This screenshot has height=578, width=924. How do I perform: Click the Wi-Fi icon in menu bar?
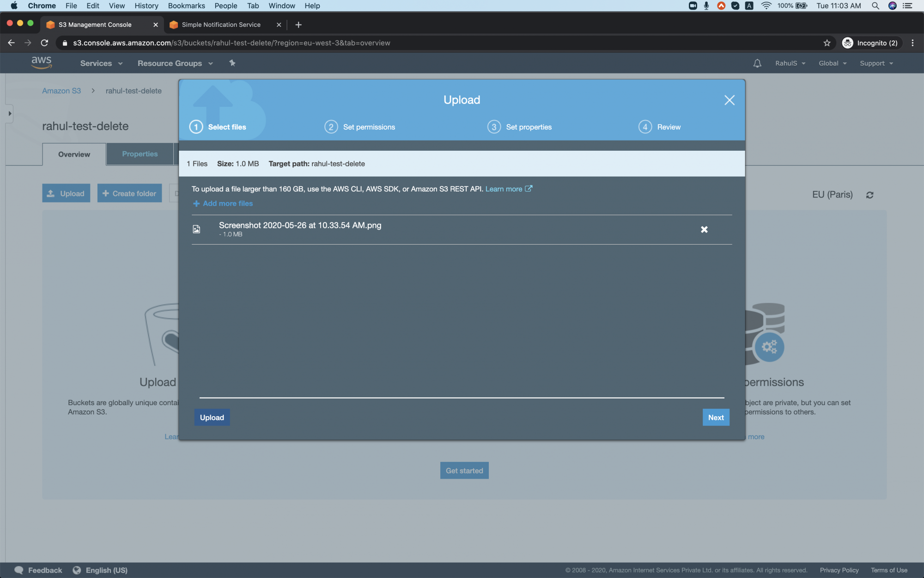766,6
